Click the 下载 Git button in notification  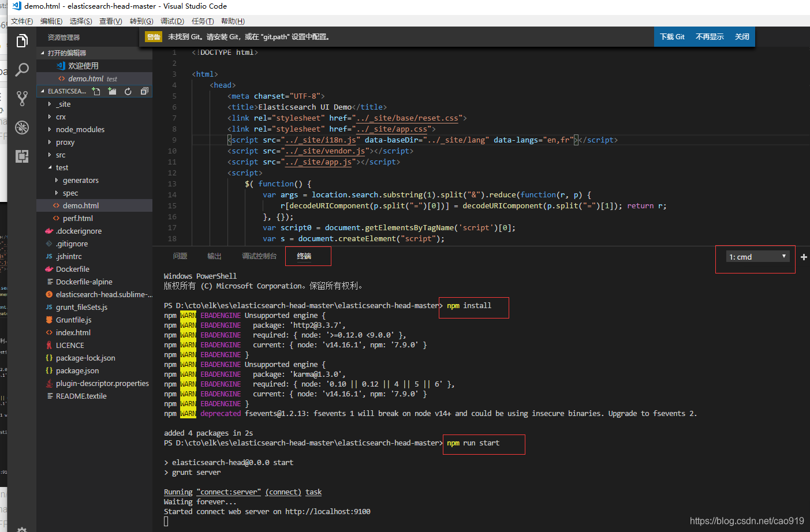(x=672, y=37)
